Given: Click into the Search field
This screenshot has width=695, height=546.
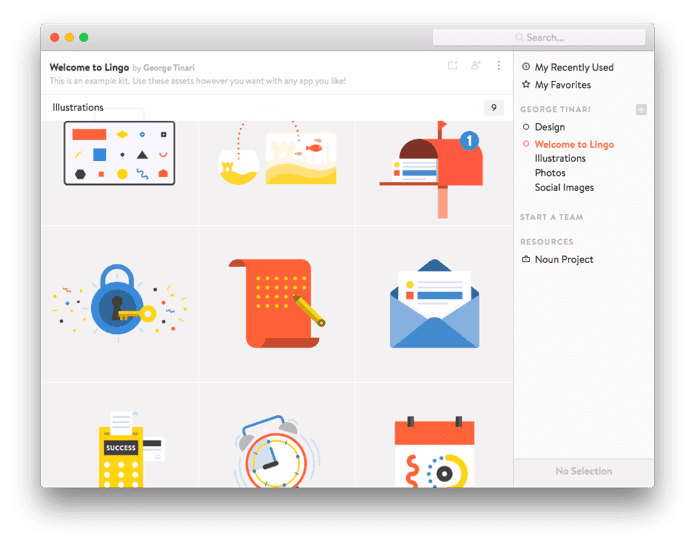Looking at the screenshot, I should pos(539,37).
